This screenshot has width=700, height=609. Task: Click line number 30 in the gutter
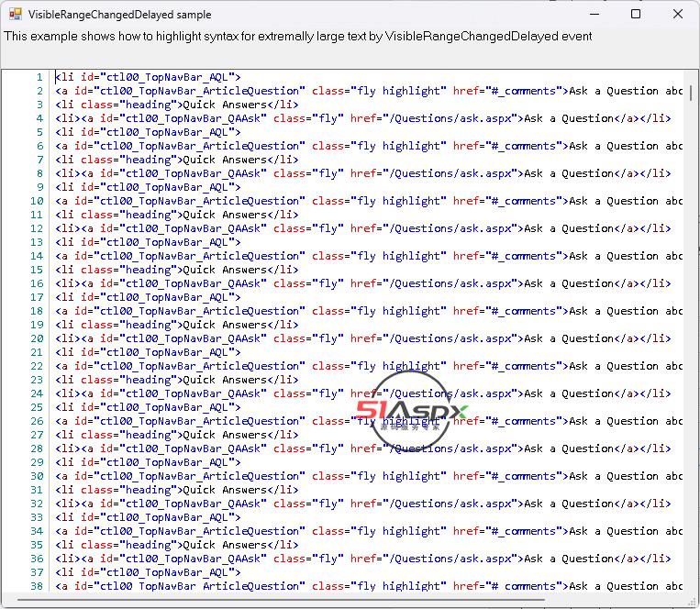[x=37, y=476]
